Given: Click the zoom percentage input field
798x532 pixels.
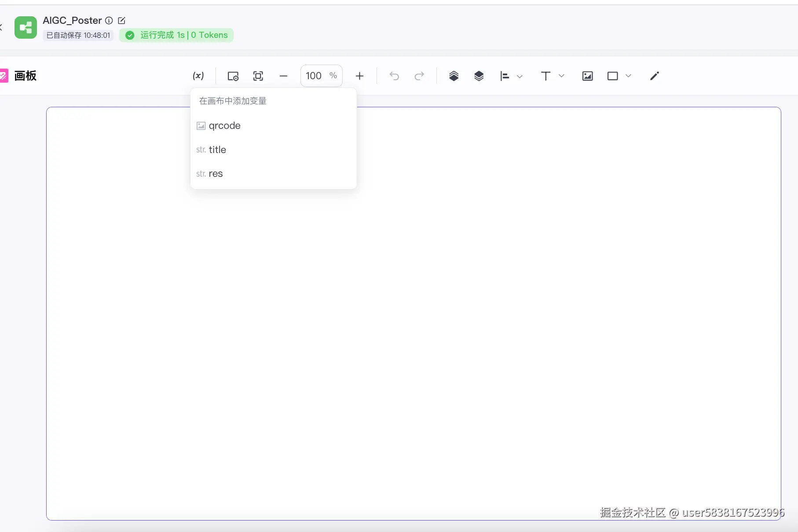Looking at the screenshot, I should pos(321,76).
